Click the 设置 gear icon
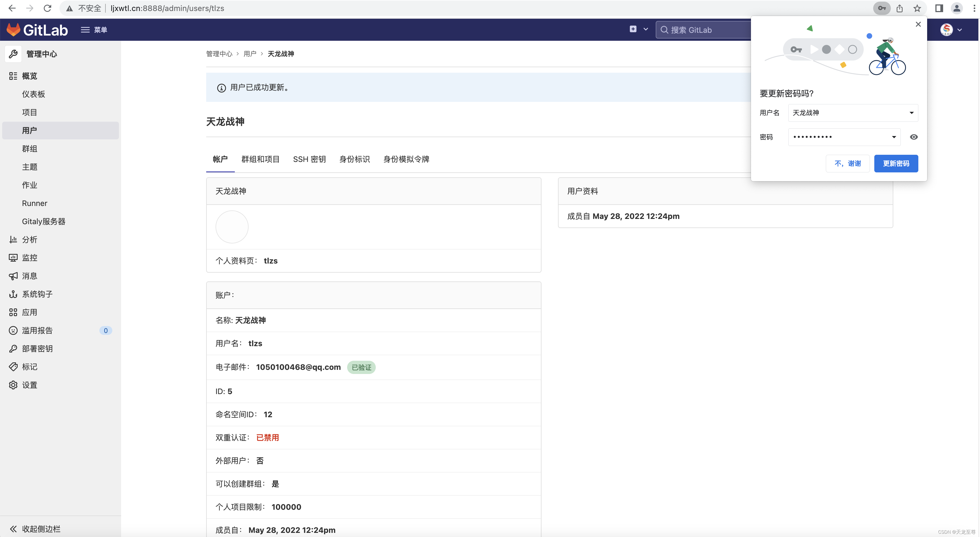 coord(13,385)
